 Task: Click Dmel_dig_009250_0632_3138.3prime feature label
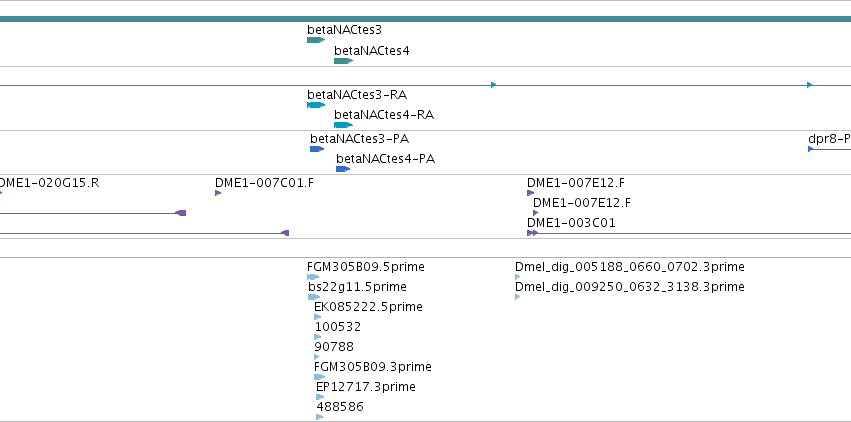630,286
